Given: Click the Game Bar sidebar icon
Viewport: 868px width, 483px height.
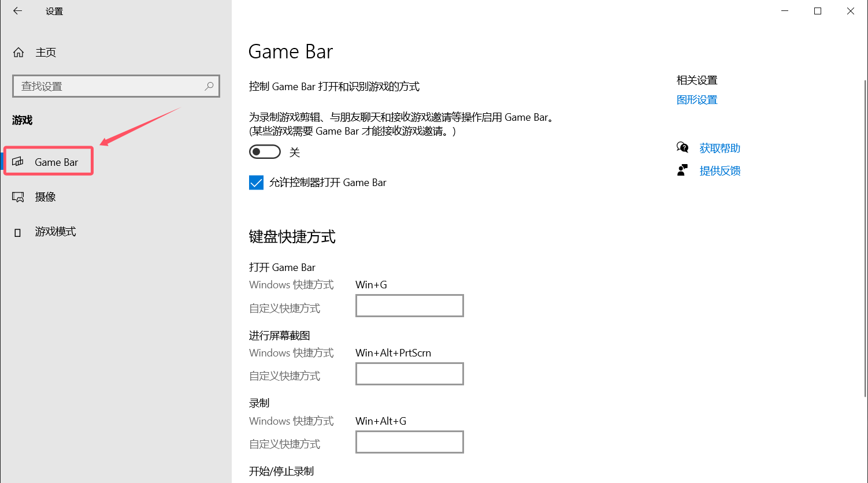Looking at the screenshot, I should coord(18,162).
